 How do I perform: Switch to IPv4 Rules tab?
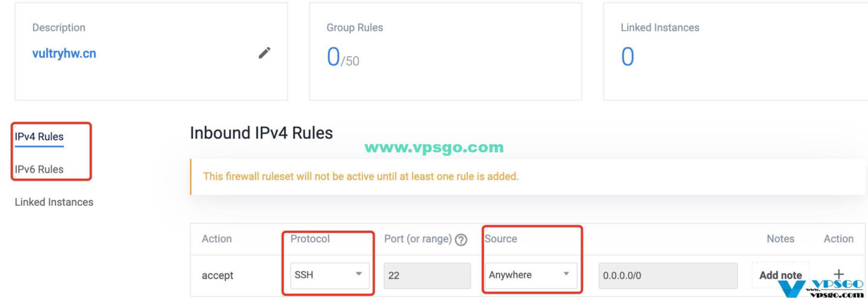pos(39,137)
